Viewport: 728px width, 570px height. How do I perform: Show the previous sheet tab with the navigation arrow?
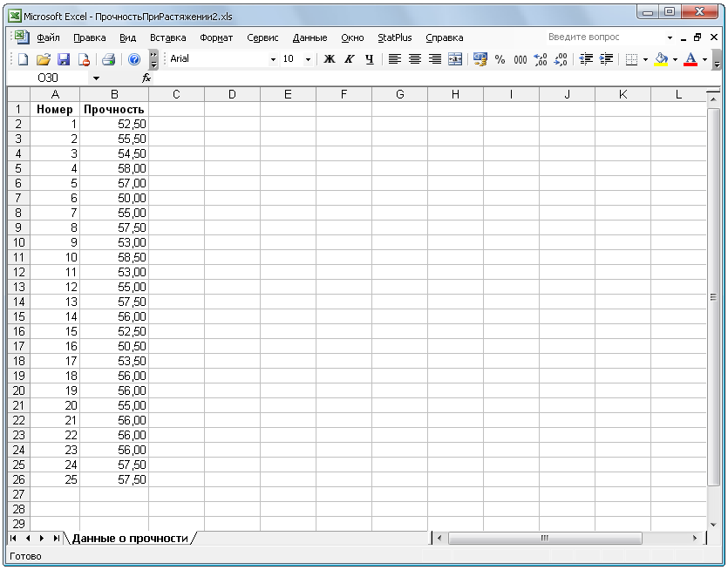click(28, 538)
